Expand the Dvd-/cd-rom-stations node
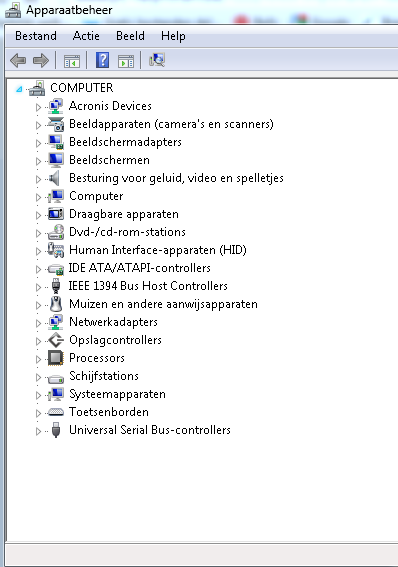Viewport: 398px width, 567px height. pos(38,233)
